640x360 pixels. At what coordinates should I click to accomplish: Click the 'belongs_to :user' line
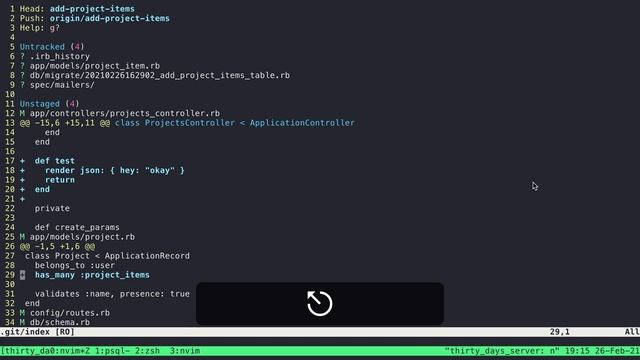tap(75, 265)
